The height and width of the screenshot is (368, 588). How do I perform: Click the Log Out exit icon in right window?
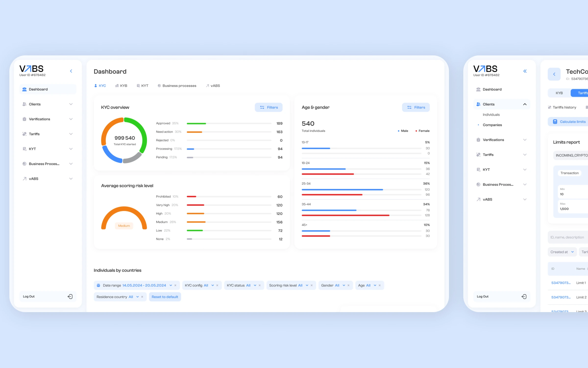(524, 297)
